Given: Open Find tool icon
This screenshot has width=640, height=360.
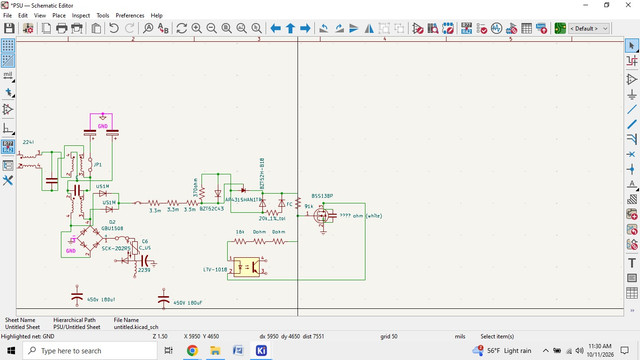Looking at the screenshot, I should click(148, 28).
